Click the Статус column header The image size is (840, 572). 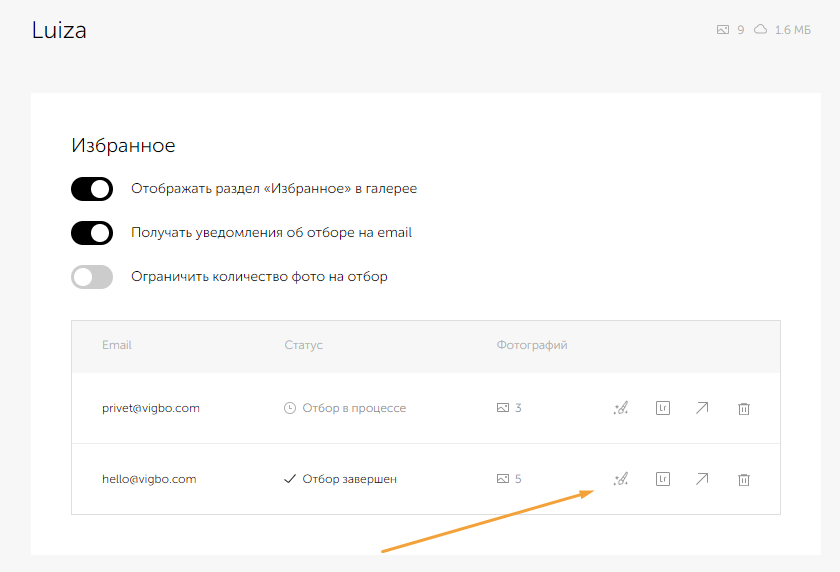303,345
